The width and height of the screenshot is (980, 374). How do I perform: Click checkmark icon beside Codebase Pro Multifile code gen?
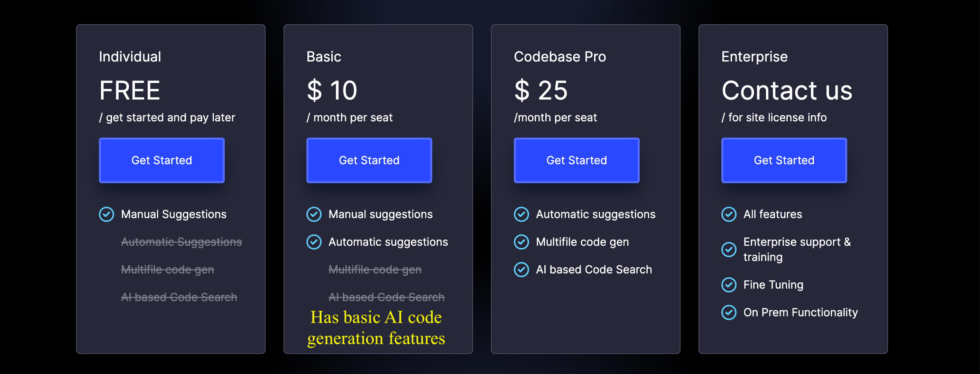[521, 242]
